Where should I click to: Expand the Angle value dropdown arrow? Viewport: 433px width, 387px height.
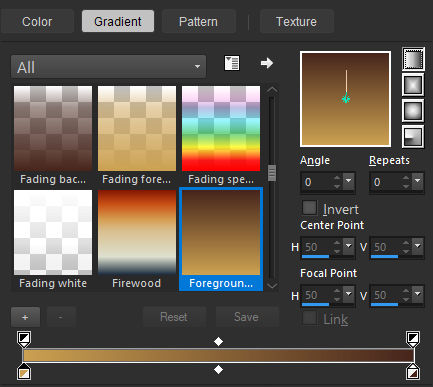click(x=349, y=181)
